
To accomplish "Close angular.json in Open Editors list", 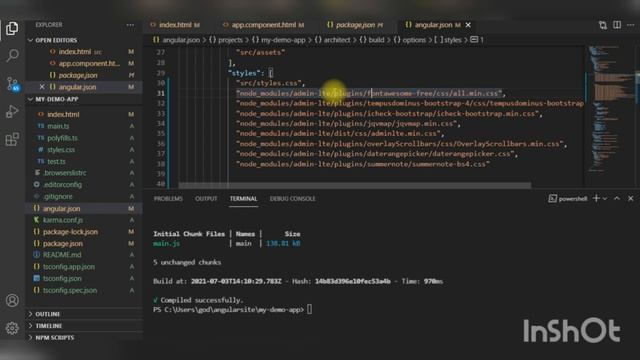I will tap(42, 87).
